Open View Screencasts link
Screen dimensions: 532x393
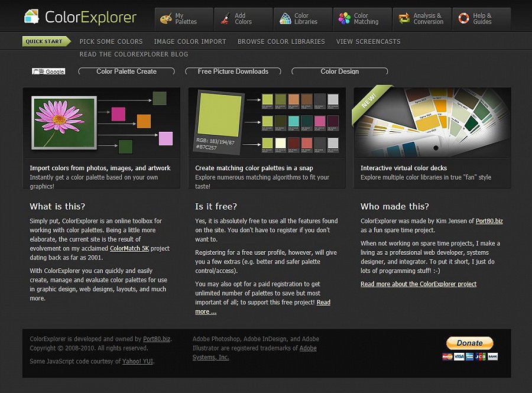[368, 41]
